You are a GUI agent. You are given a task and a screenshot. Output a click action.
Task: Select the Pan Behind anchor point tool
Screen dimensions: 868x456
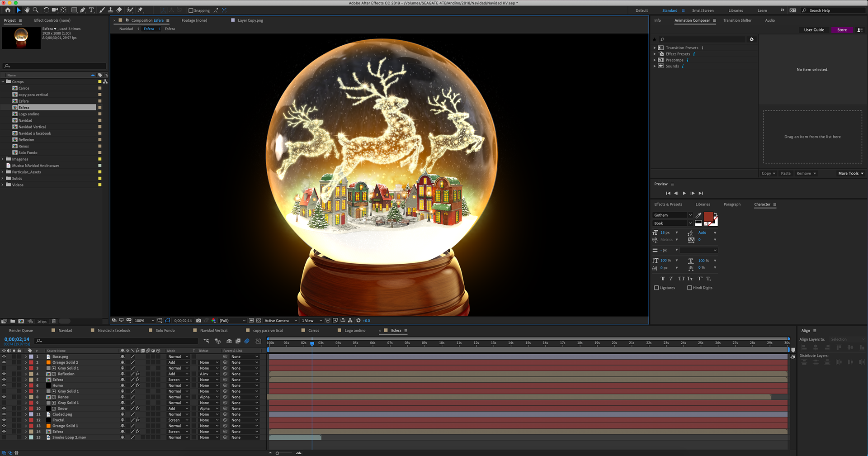(63, 10)
